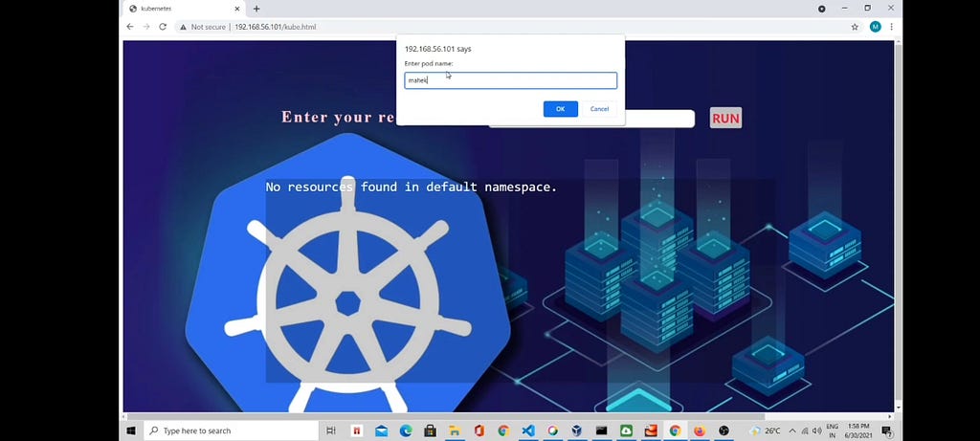Open Firefox from the taskbar
980x441 pixels.
tap(700, 430)
